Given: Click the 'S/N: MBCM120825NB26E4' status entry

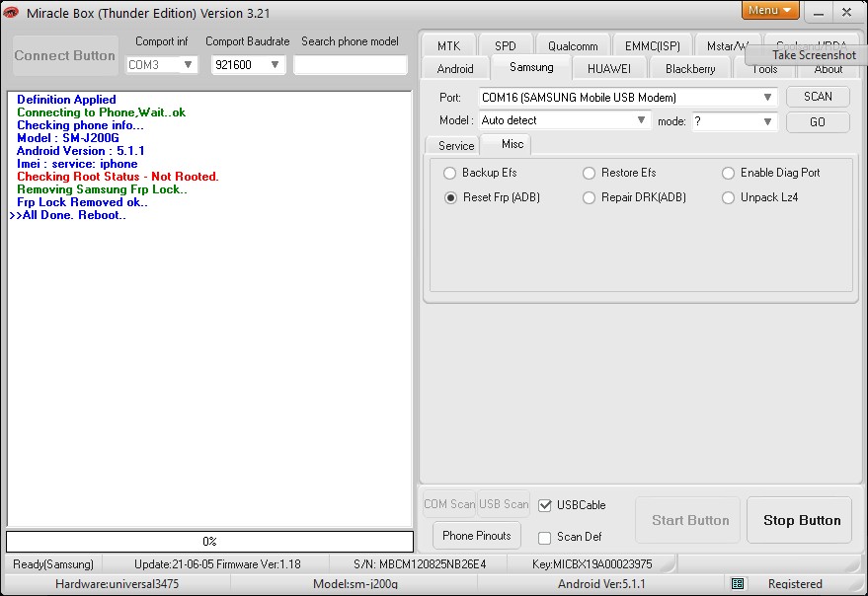Looking at the screenshot, I should [420, 564].
